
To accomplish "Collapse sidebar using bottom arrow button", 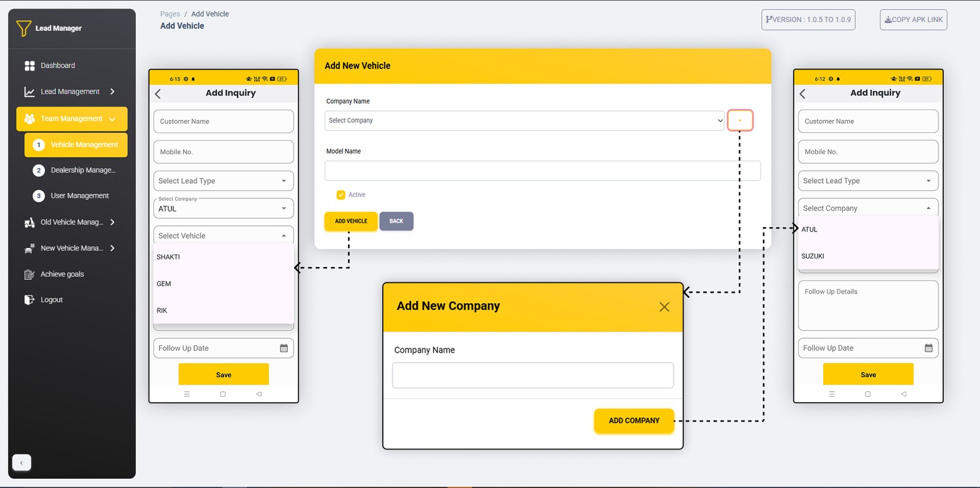I will coord(21,463).
